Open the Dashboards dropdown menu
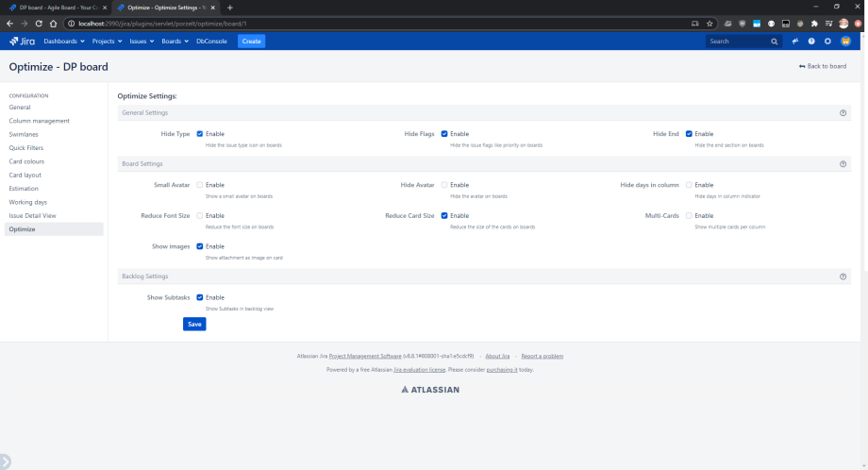The height and width of the screenshot is (470, 868). pyautogui.click(x=64, y=41)
